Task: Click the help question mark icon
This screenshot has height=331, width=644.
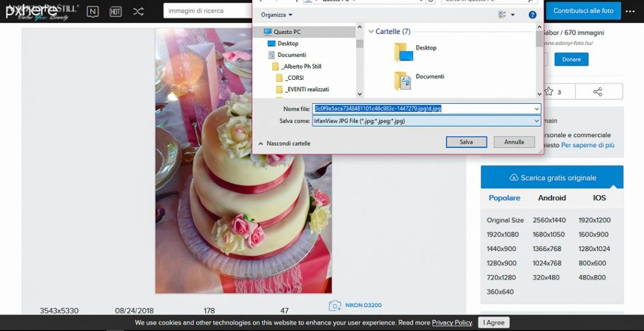Action: coord(532,15)
